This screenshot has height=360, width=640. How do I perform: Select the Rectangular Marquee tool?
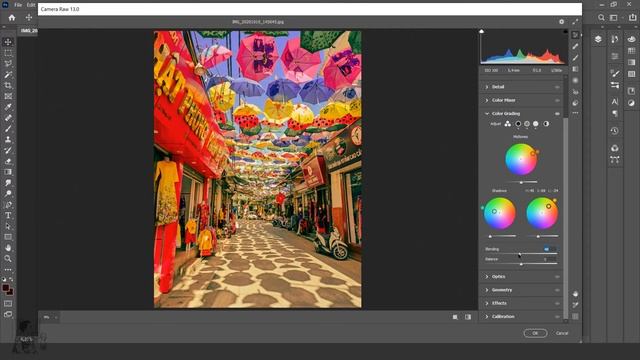(8, 53)
